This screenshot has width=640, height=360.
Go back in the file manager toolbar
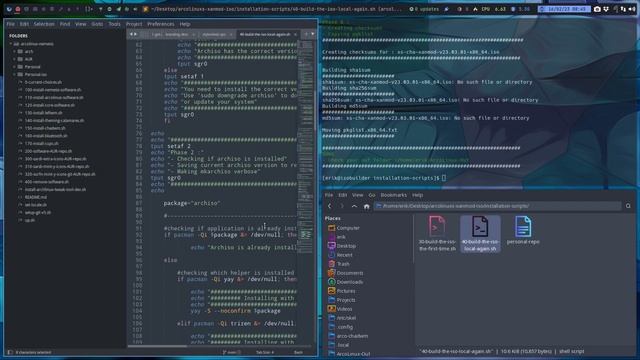click(330, 206)
